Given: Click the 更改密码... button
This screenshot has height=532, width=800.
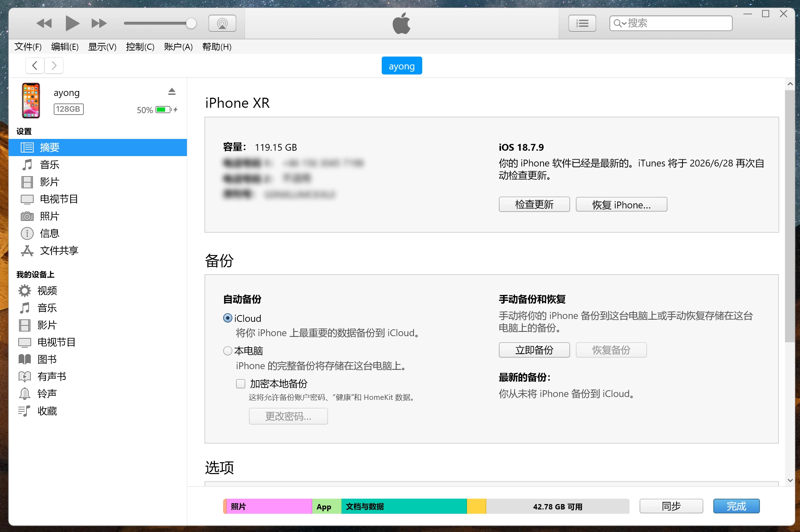Looking at the screenshot, I should 288,416.
